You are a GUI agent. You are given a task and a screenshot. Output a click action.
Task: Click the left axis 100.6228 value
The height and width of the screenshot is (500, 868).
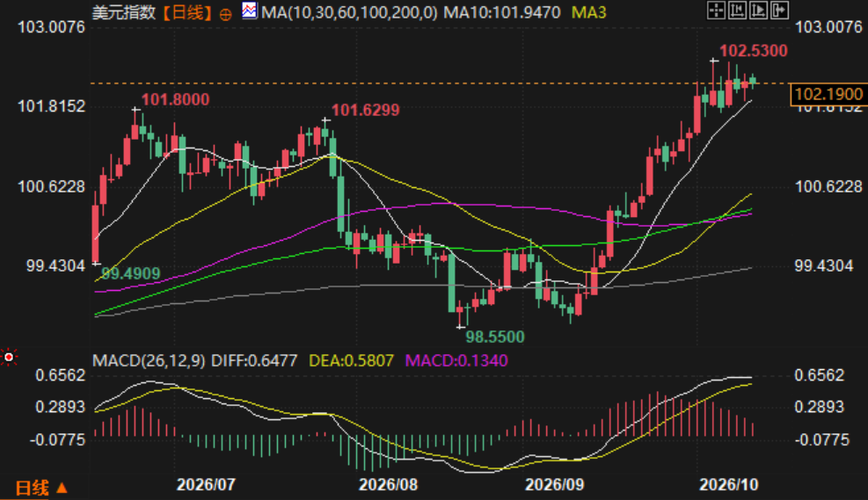52,186
